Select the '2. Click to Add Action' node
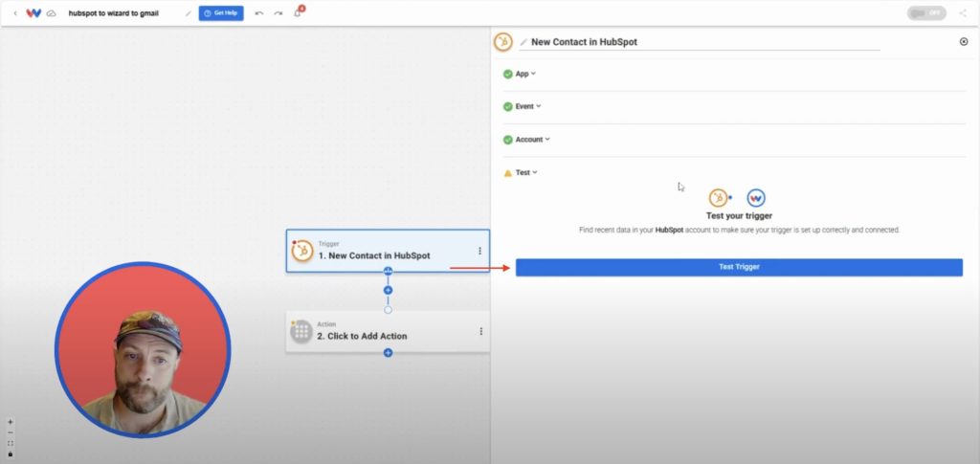 pos(389,331)
